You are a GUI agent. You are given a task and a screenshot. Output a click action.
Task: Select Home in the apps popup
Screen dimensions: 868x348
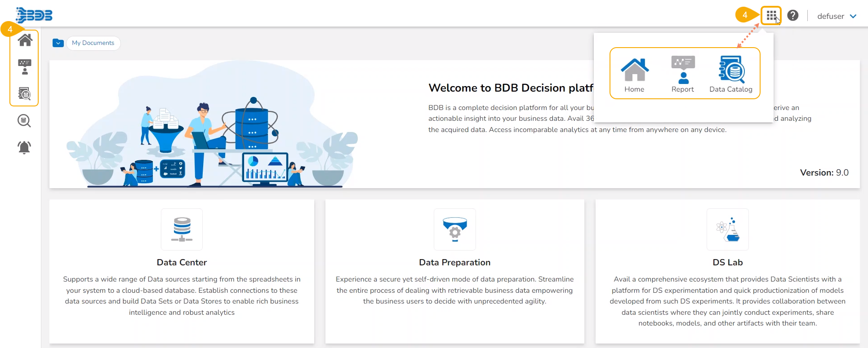634,75
